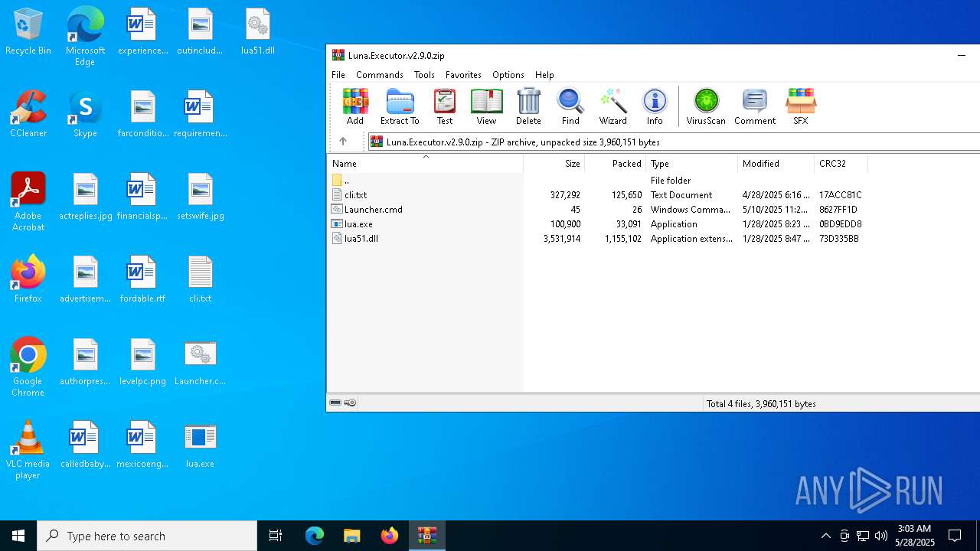Viewport: 980px width, 551px height.
Task: Click the volume icon in system tray
Action: [x=880, y=536]
